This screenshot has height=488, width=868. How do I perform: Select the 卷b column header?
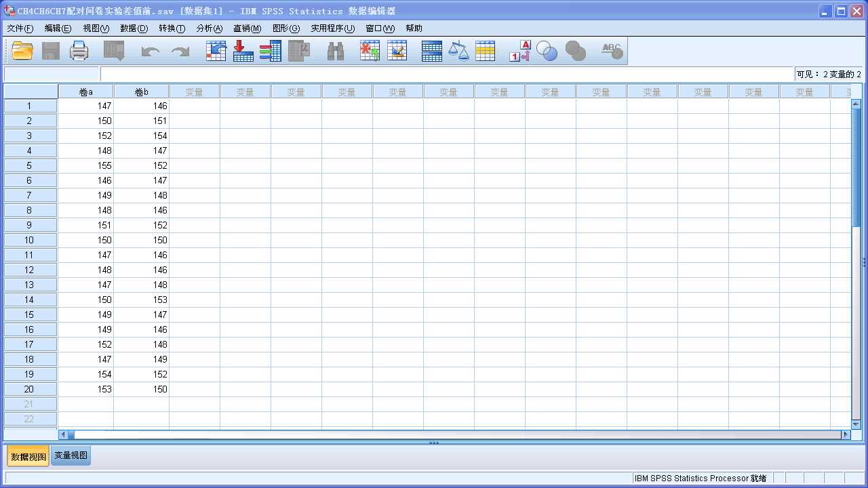tap(141, 91)
